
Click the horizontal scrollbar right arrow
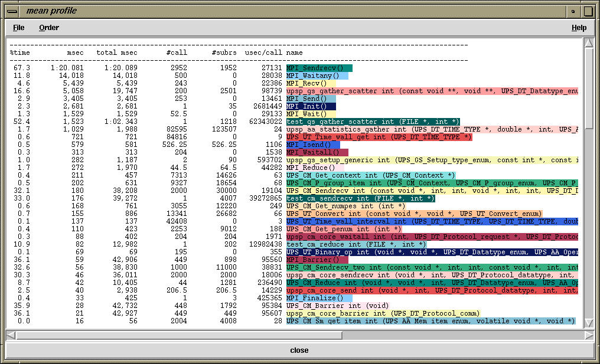(589, 335)
